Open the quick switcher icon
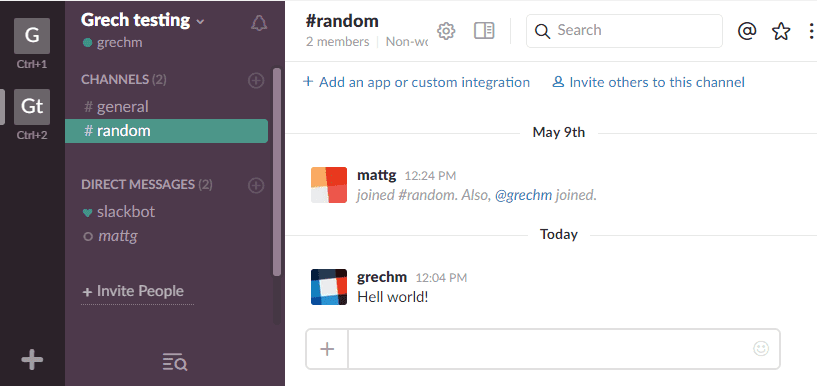817x386 pixels. coord(175,362)
